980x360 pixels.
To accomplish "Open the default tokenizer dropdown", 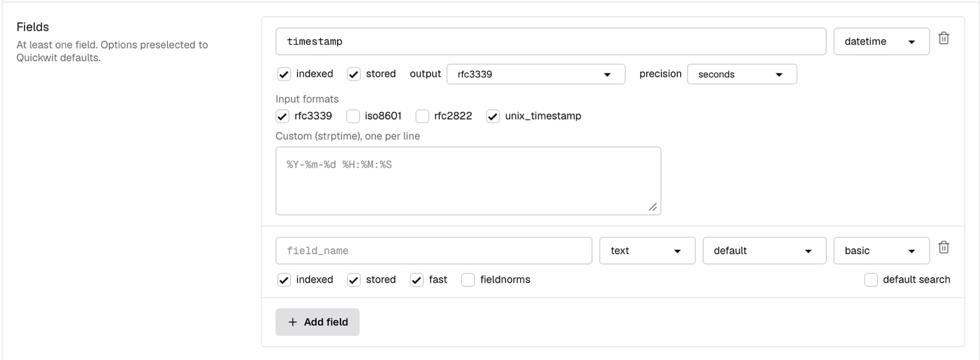I will point(764,251).
